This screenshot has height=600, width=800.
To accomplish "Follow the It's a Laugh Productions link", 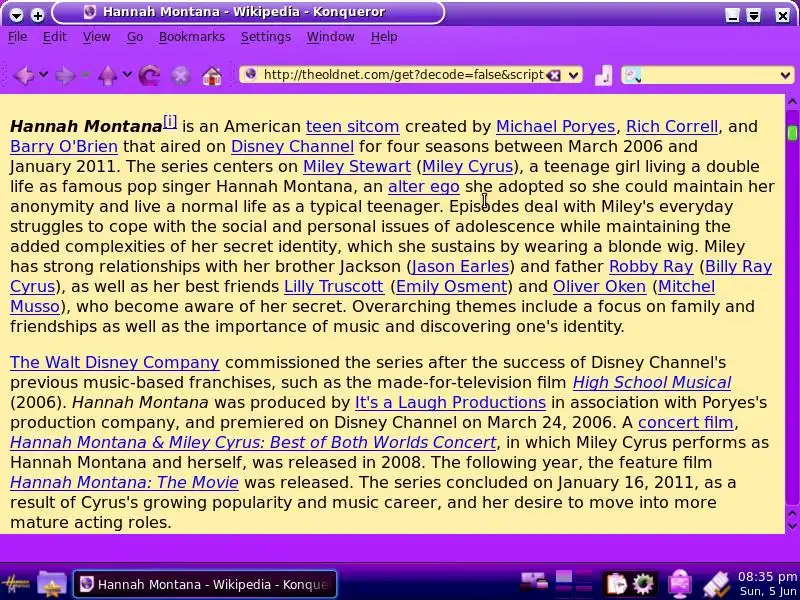I will (x=451, y=402).
